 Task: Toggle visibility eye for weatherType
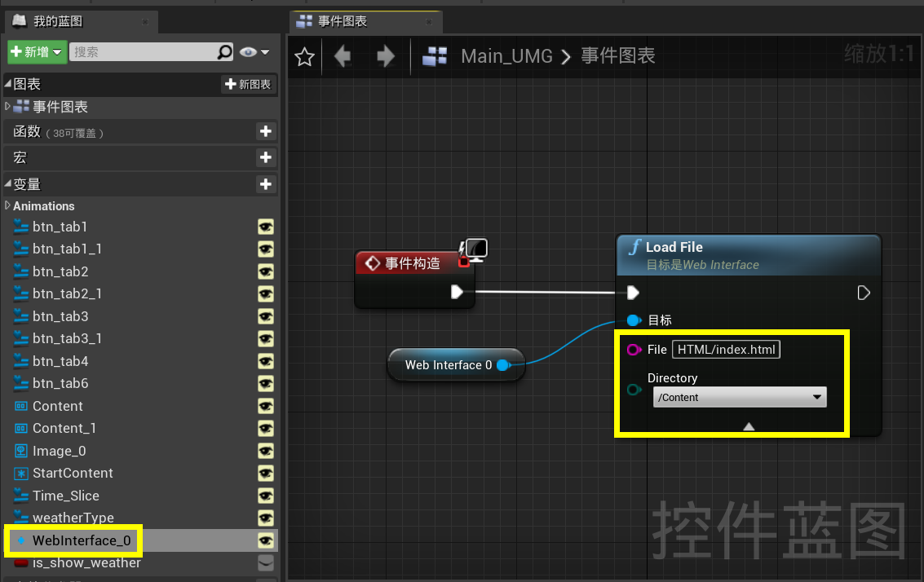tap(266, 518)
